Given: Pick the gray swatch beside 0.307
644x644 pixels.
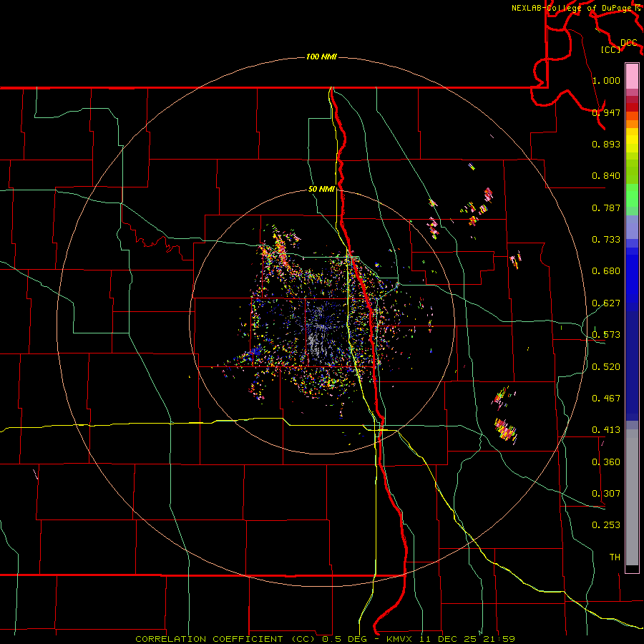Looking at the screenshot, I should pos(632,497).
